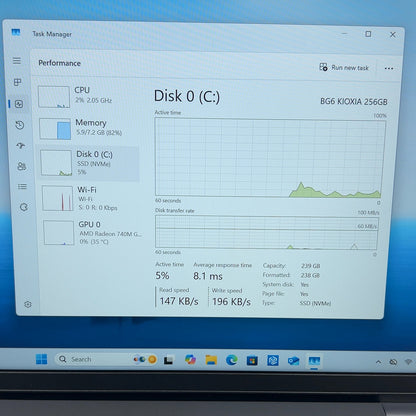
Task: Click the Run new task button
Action: 344,67
